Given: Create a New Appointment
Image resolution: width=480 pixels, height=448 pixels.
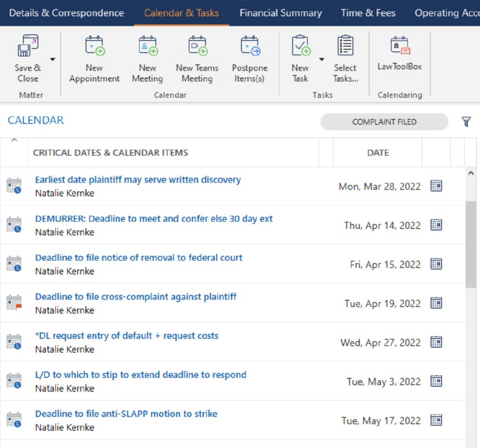Looking at the screenshot, I should point(94,47).
